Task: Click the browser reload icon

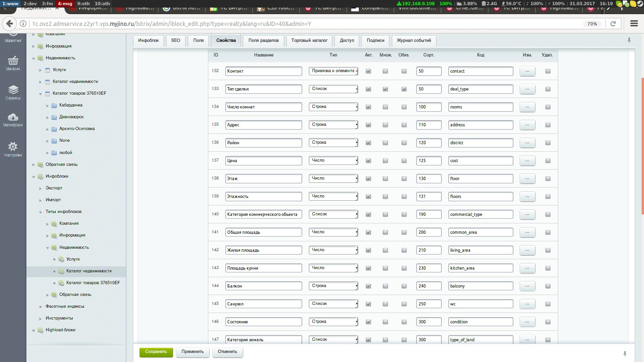Action: [613, 24]
